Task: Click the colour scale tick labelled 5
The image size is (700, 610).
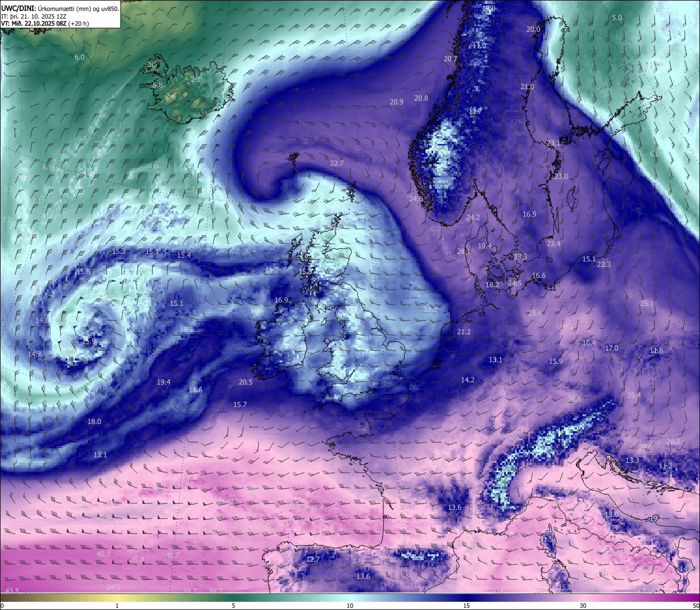Action: [234, 606]
